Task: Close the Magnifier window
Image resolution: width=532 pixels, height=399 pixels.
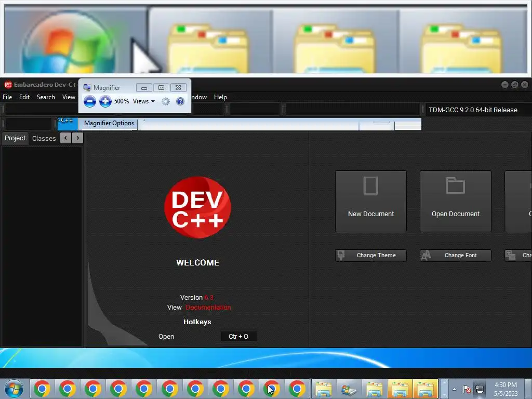Action: [179, 87]
